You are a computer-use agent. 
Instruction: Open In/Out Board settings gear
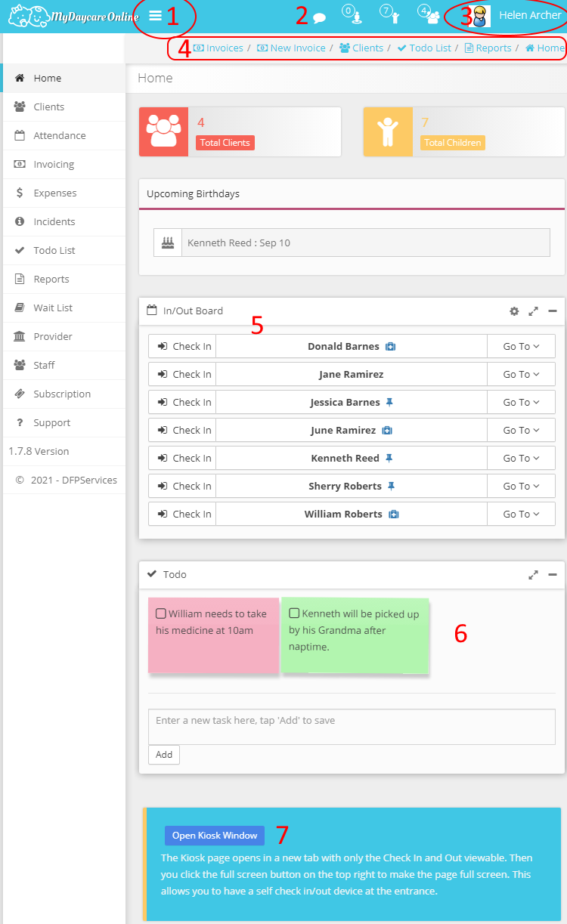coord(514,311)
